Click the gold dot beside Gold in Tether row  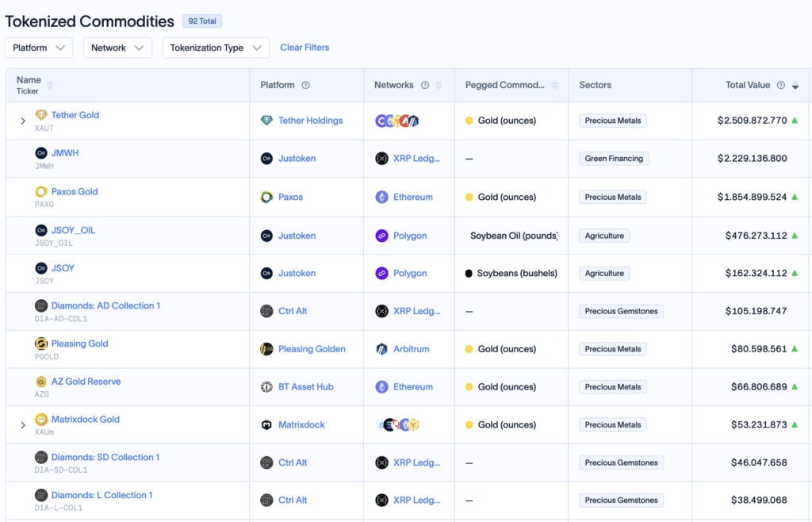(x=469, y=121)
